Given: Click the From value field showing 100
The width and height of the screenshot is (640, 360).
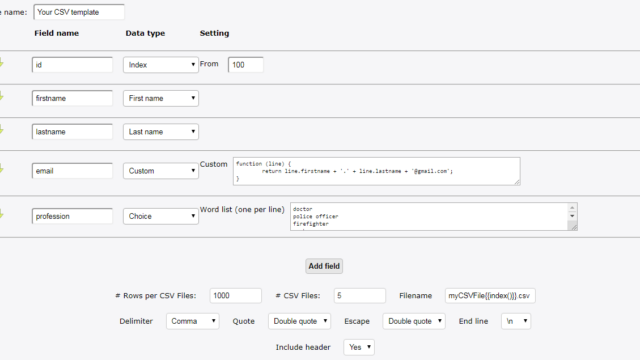Looking at the screenshot, I should 246,65.
